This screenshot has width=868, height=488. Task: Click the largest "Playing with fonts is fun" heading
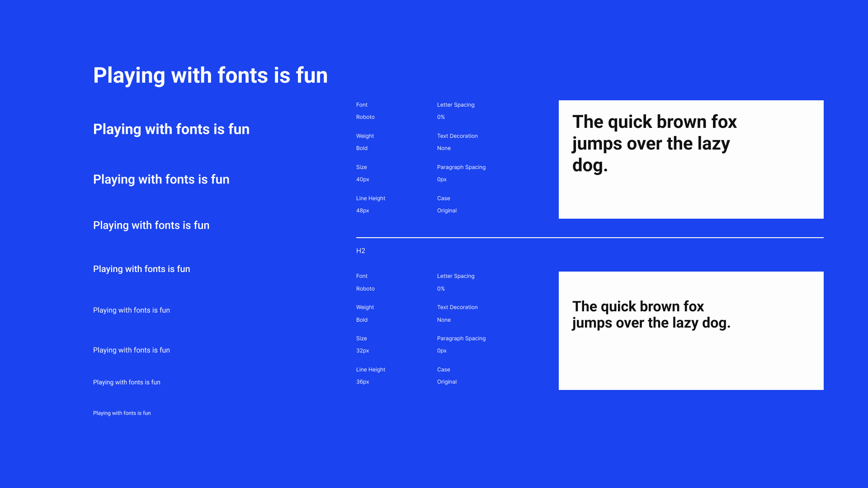pos(210,75)
